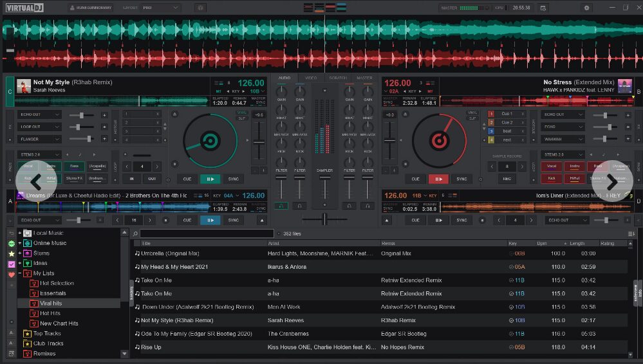Click the heart favorites icon in browser sidebar
The width and height of the screenshot is (643, 364).
11,275
